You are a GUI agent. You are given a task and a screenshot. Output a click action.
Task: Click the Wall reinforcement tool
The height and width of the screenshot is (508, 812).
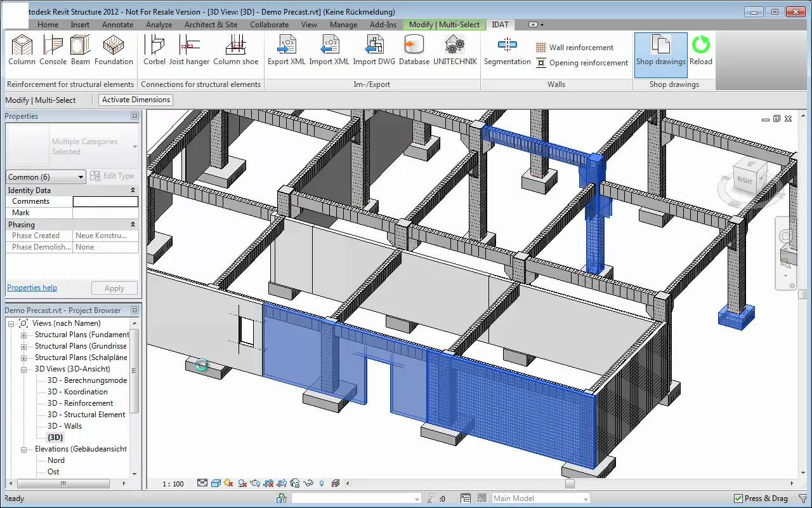(x=575, y=47)
